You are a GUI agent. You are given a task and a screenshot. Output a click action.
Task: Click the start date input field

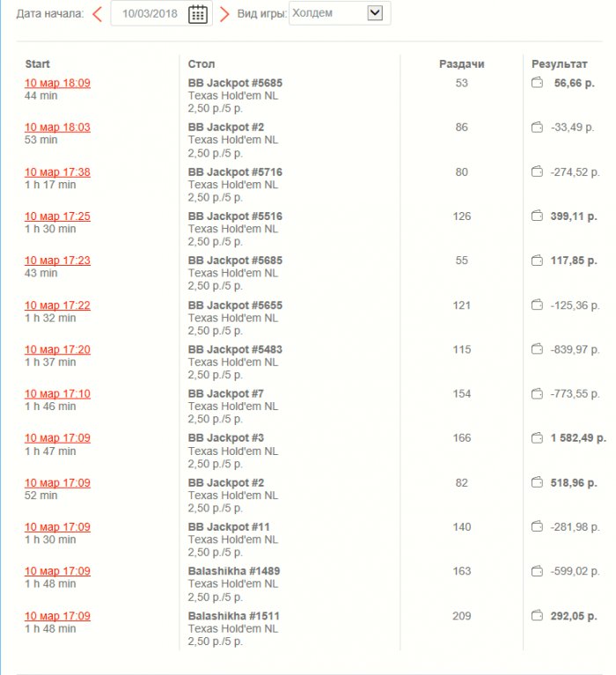click(x=150, y=14)
